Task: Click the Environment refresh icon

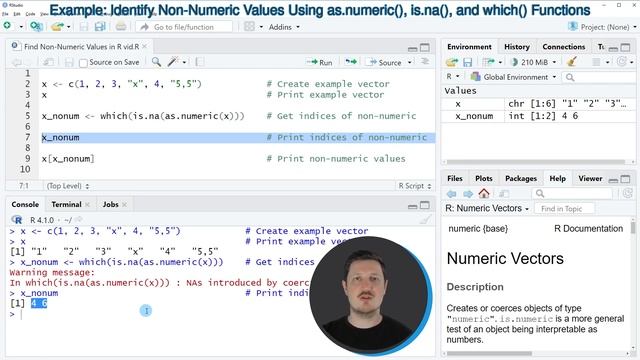Action: click(622, 62)
